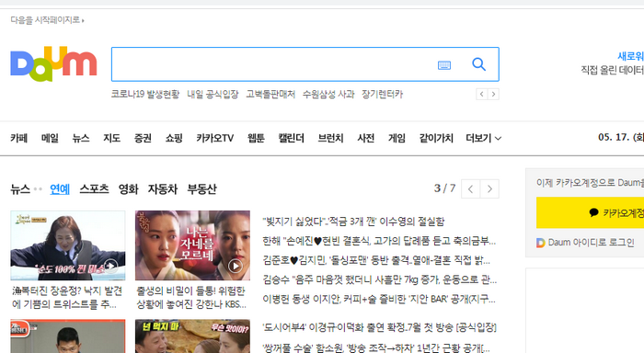644x353 pixels.
Task: Switch to the 스포츠 tab
Action: [x=94, y=189]
